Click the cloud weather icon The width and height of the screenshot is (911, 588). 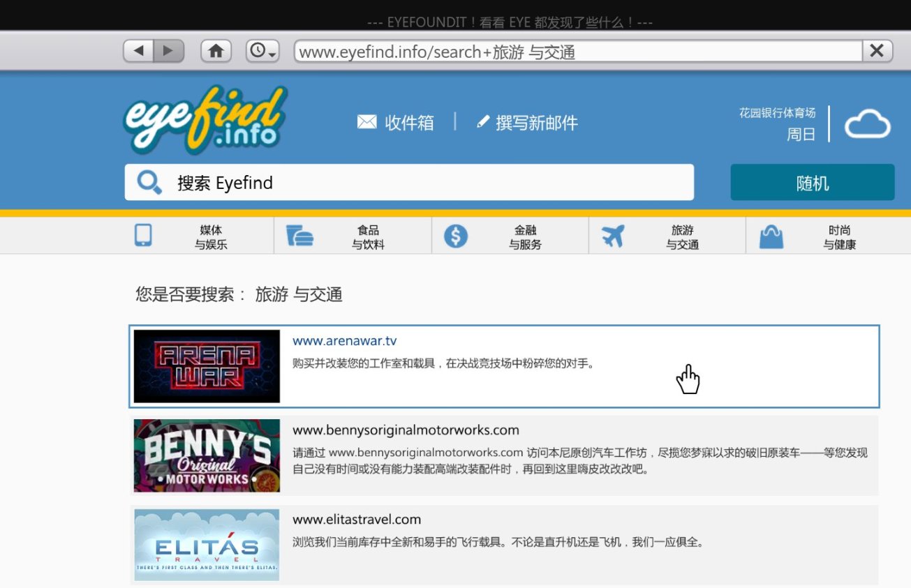click(868, 125)
